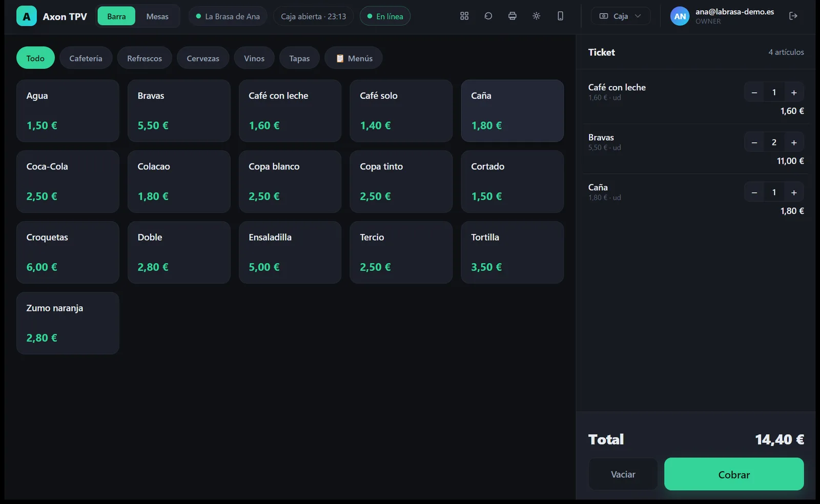Image resolution: width=820 pixels, height=504 pixels.
Task: Click the Caja abierta status pill
Action: (x=313, y=16)
